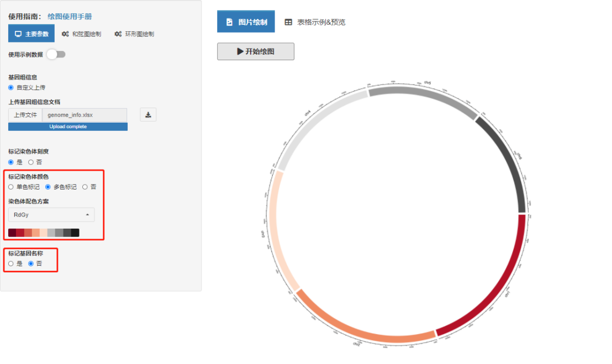Select 是 under 标记基因名称
Image resolution: width=612 pixels, height=364 pixels.
click(11, 264)
